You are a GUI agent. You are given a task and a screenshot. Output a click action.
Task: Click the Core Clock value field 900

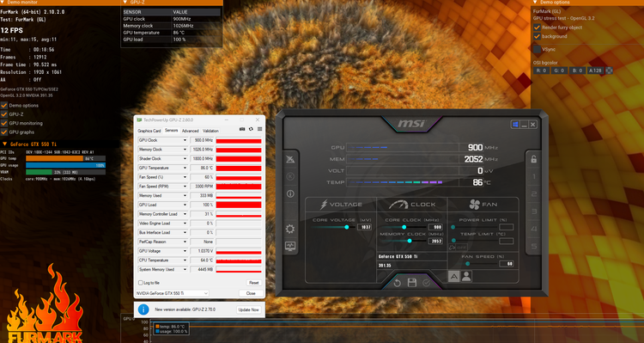point(435,227)
